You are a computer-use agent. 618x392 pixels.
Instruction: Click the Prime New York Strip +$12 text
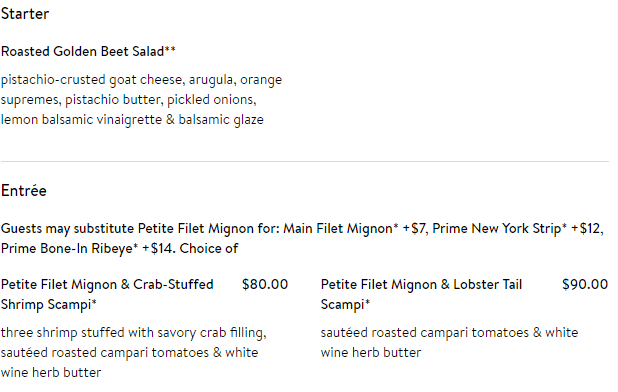click(517, 229)
